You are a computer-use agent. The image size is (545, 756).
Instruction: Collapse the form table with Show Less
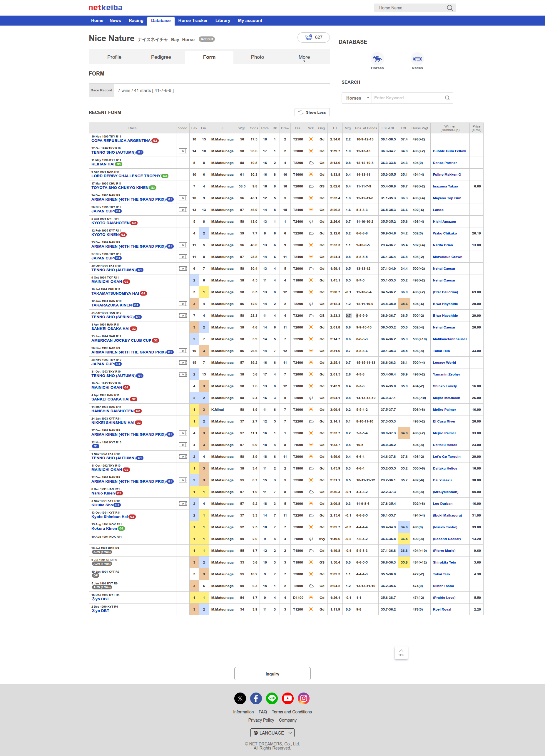coord(312,112)
